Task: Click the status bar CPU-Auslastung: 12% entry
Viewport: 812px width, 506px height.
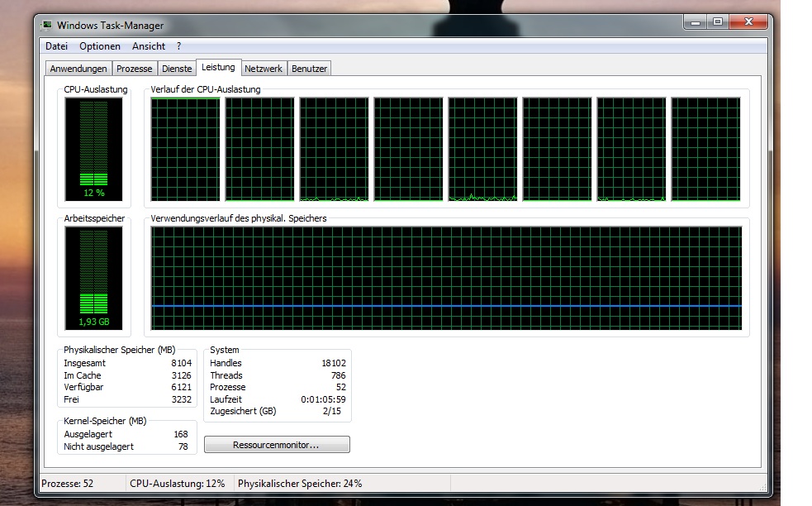Action: tap(178, 484)
